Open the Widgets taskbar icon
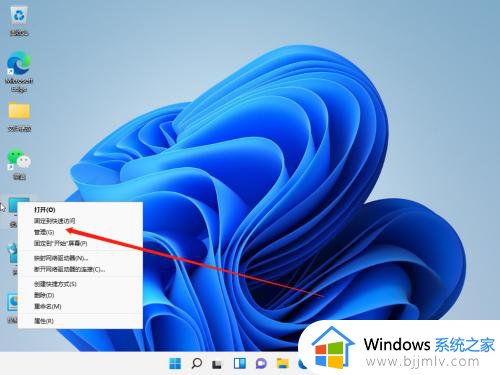This screenshot has width=500, height=375. 239,363
